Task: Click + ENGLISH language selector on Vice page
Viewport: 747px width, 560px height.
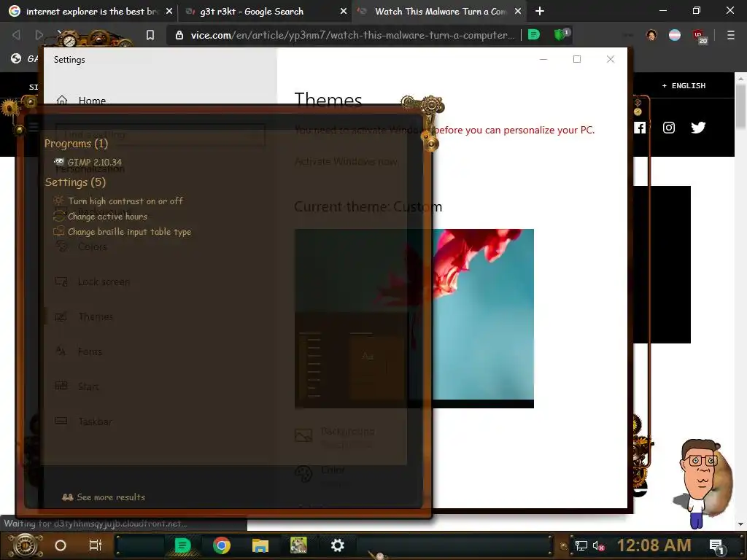Action: 683,86
